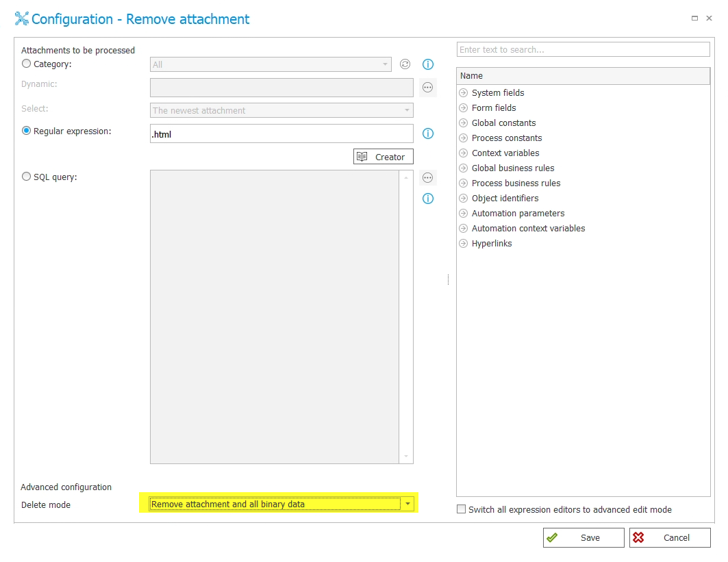Open ellipsis editor for SQL query
This screenshot has width=728, height=562.
[x=428, y=178]
